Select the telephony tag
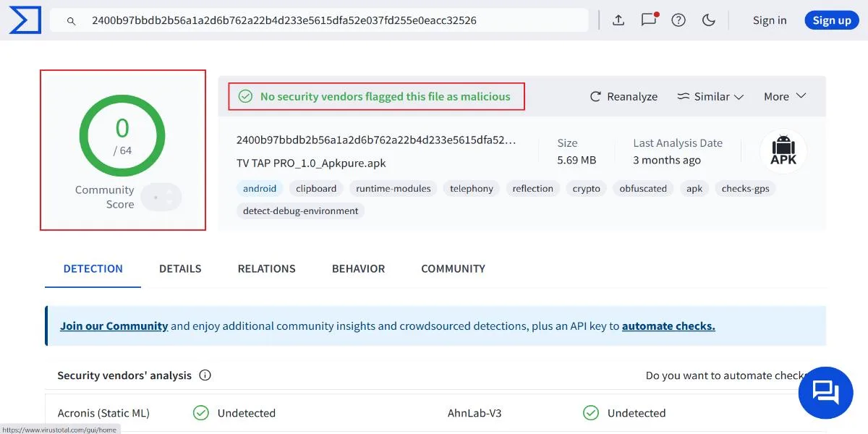The image size is (868, 434). tap(472, 189)
